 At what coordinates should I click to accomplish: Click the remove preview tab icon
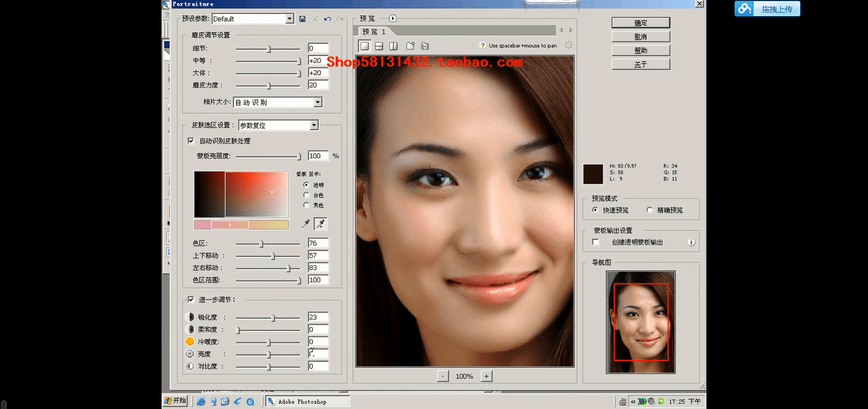(425, 46)
